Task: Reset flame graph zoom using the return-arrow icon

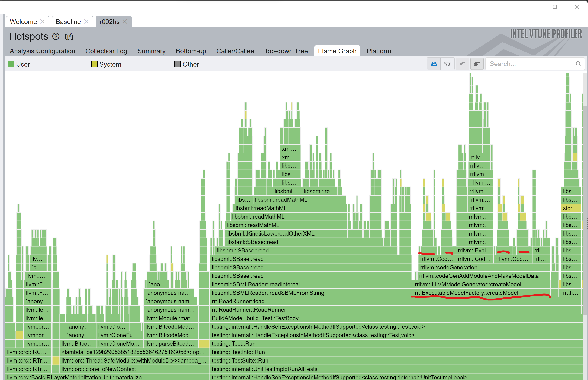Action: point(477,64)
